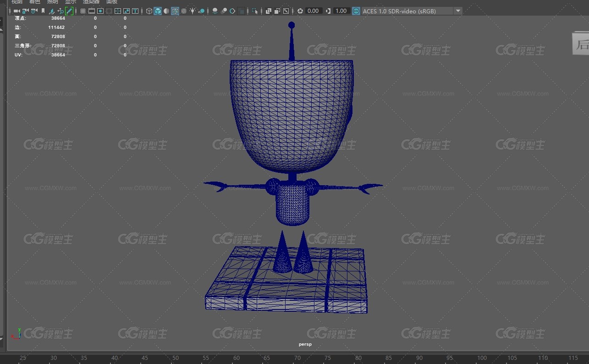Screen dimensions: 589x364
Task: Click multisample anti-aliasing ring icon
Action: coord(233,11)
